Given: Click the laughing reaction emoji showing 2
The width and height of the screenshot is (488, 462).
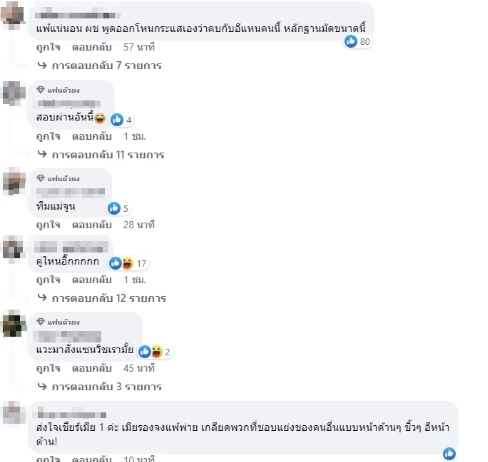Looking at the screenshot, I should click(156, 352).
